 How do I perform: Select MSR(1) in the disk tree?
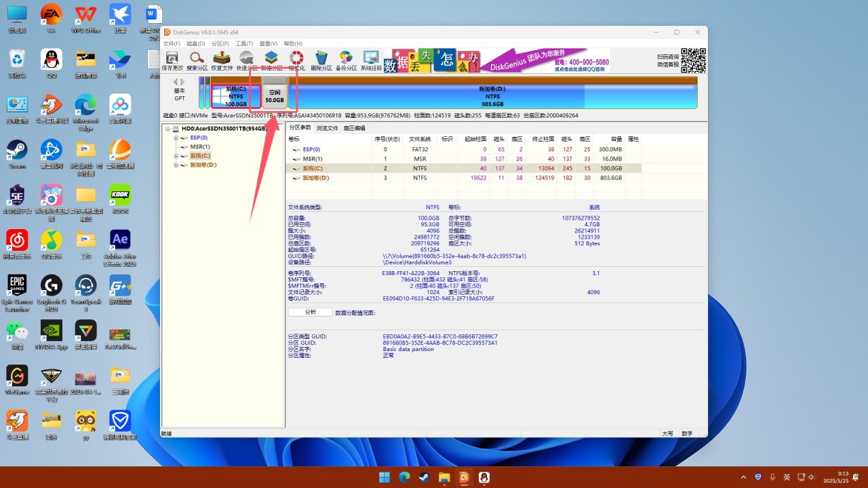[x=199, y=146]
